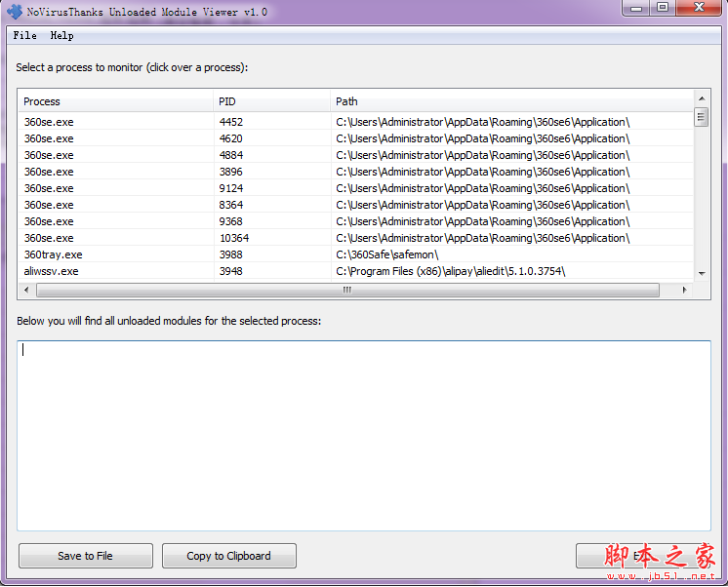Select 360se.exe process with PID 8364
The height and width of the screenshot is (587, 728).
(x=355, y=205)
